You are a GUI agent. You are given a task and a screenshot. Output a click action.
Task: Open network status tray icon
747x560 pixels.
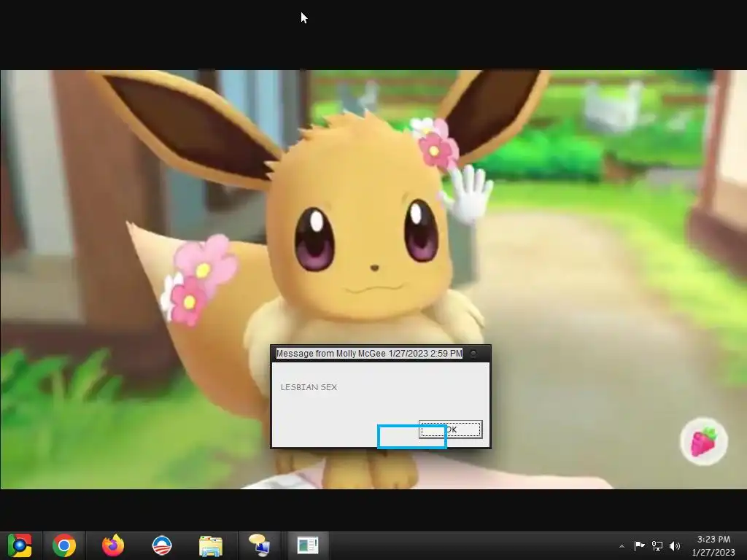[657, 545]
